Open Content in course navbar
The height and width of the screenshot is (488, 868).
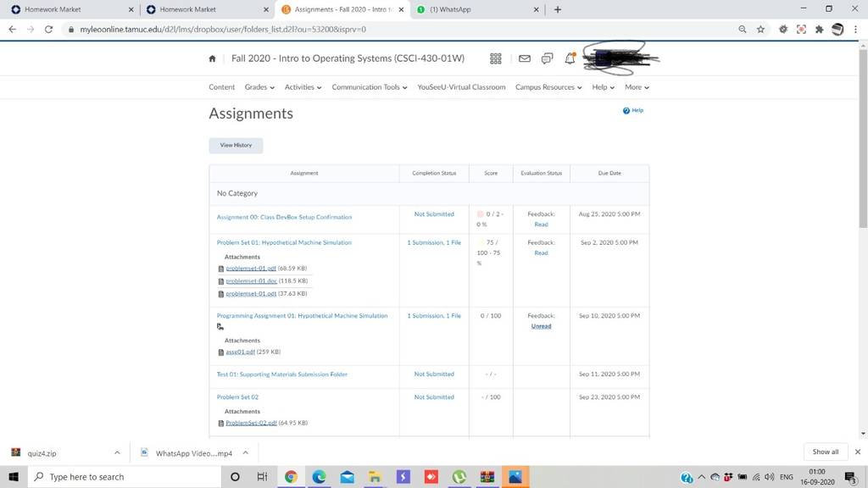pyautogui.click(x=221, y=87)
